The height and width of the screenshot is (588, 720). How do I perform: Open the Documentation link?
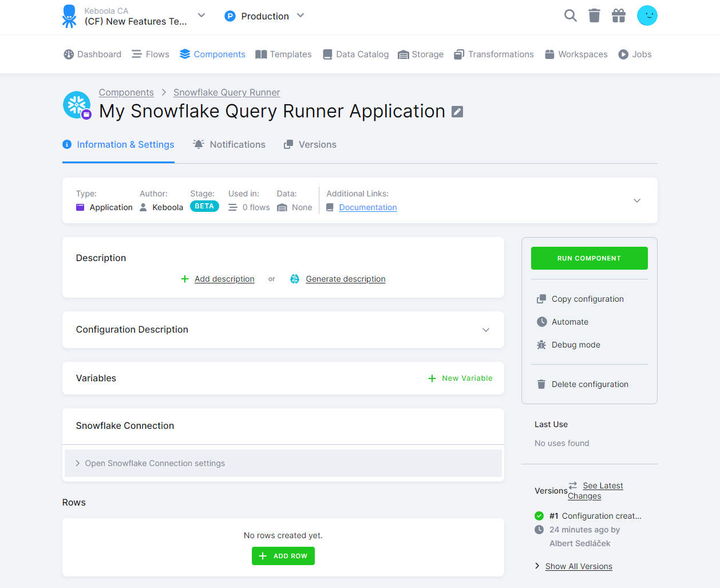368,207
